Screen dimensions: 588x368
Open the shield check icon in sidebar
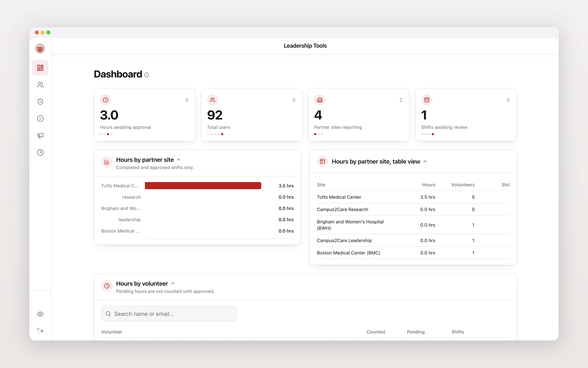tap(40, 102)
